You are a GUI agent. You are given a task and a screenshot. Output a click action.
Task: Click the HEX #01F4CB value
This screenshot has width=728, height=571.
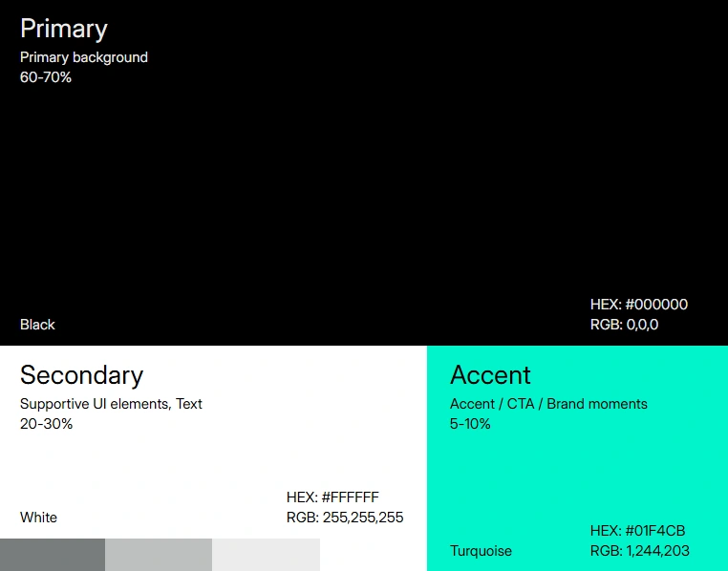click(x=638, y=531)
